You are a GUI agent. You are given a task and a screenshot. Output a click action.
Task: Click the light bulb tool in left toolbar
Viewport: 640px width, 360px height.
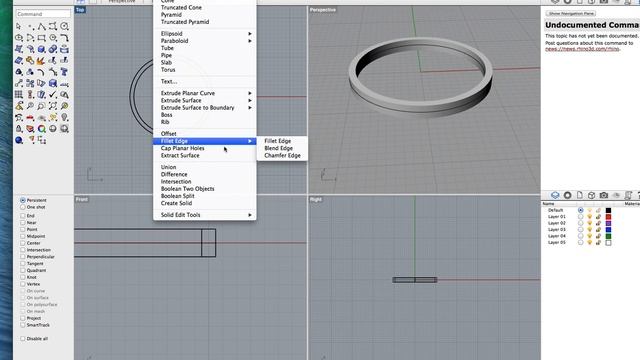tap(64, 118)
